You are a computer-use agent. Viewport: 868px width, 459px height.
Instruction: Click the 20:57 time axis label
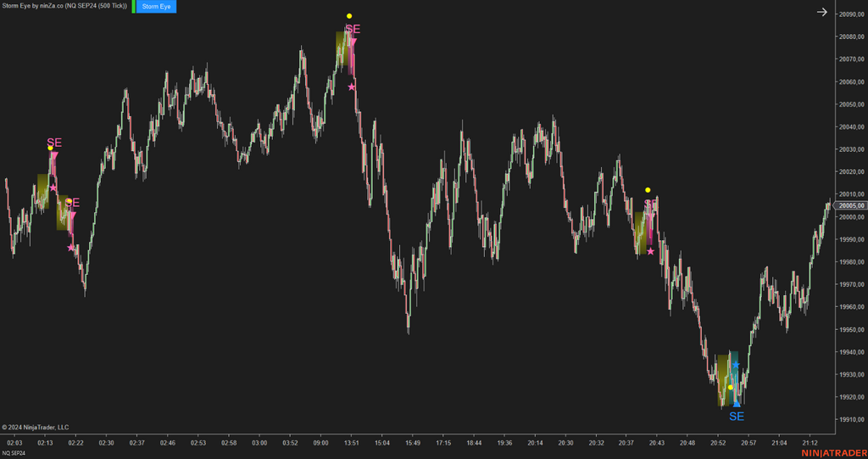pos(748,443)
